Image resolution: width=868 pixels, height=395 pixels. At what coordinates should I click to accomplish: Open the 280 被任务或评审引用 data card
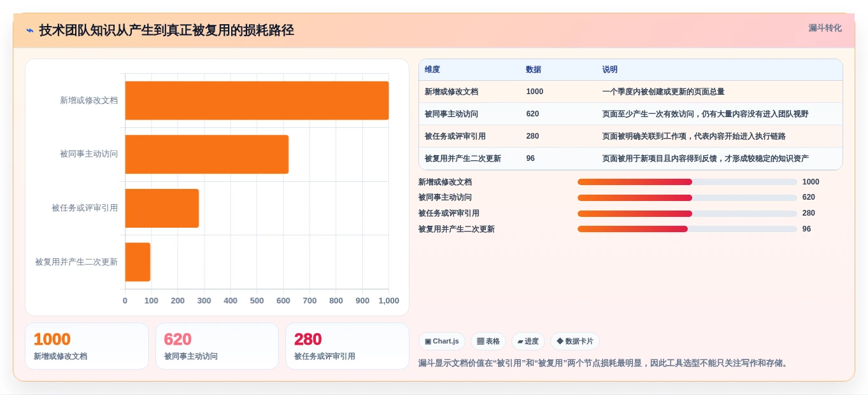click(x=347, y=346)
